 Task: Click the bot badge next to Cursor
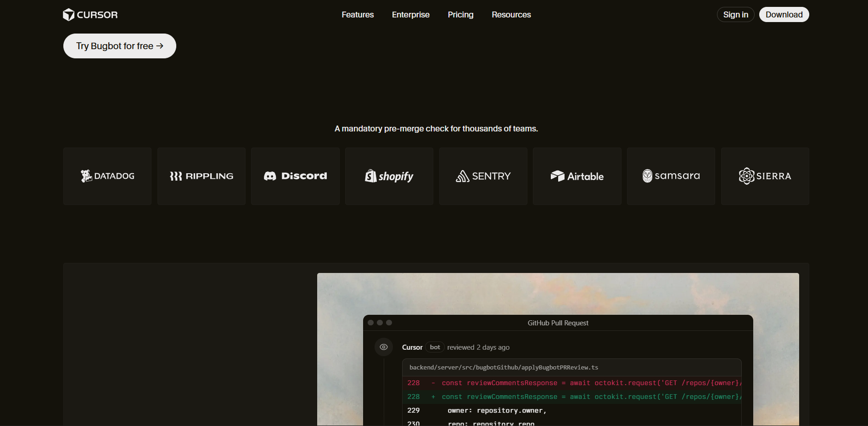click(435, 347)
